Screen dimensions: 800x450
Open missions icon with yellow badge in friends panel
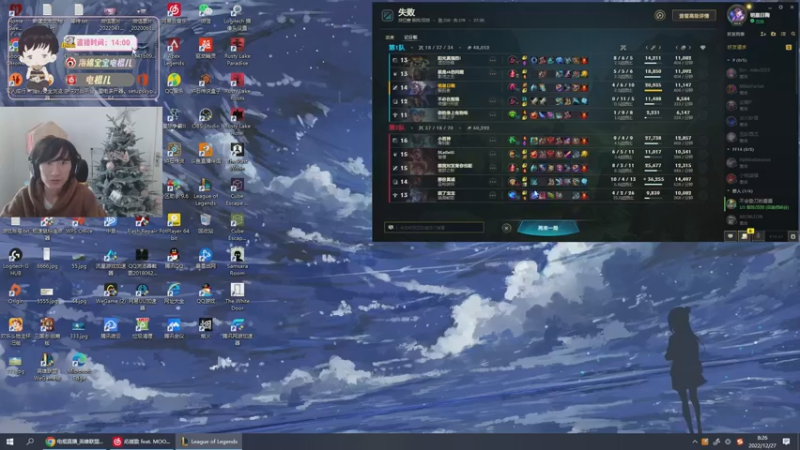pos(745,236)
